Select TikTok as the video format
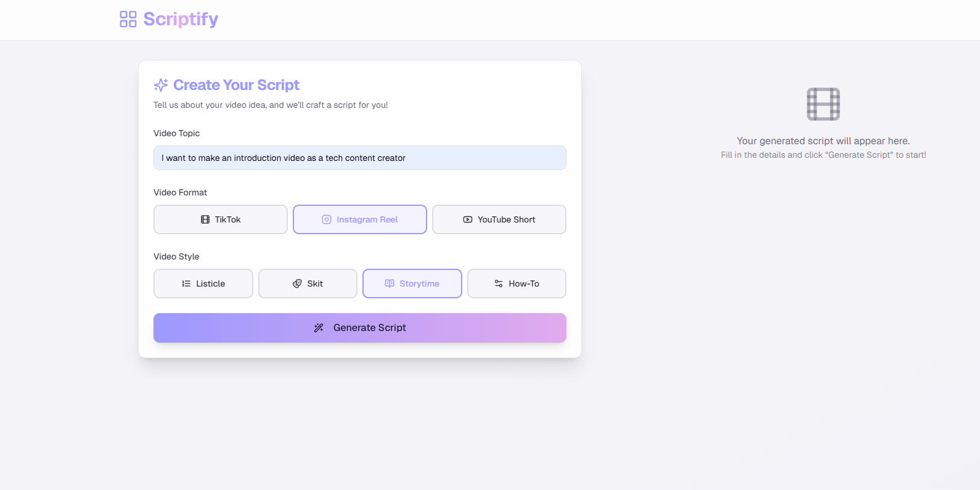980x490 pixels. pos(220,219)
